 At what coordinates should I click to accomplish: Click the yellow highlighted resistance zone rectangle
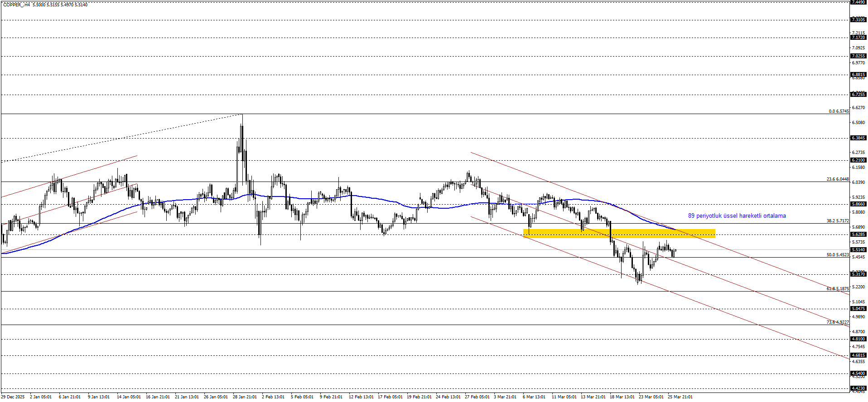(619, 233)
